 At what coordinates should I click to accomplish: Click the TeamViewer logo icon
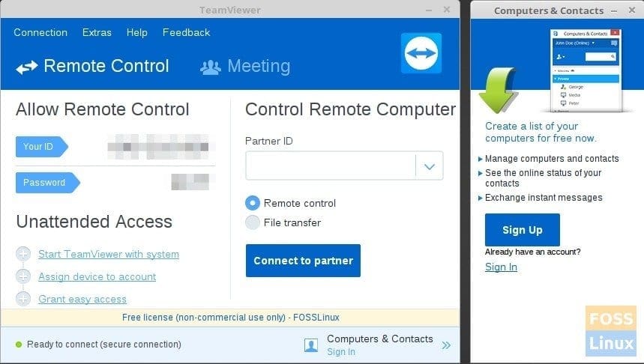click(x=421, y=53)
